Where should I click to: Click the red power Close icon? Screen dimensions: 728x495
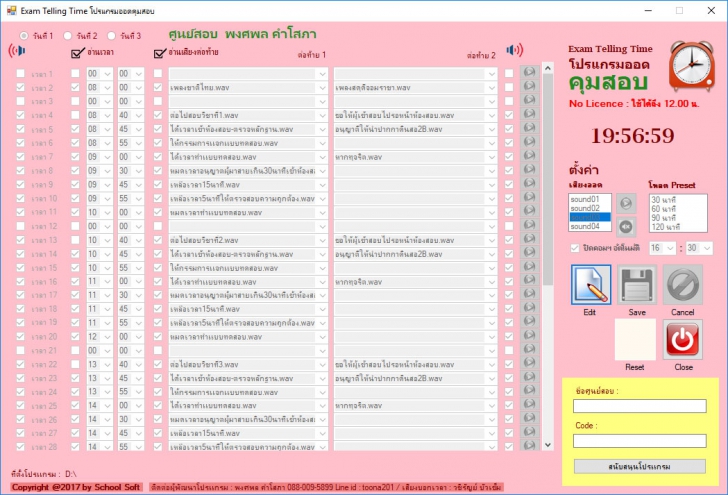(682, 339)
